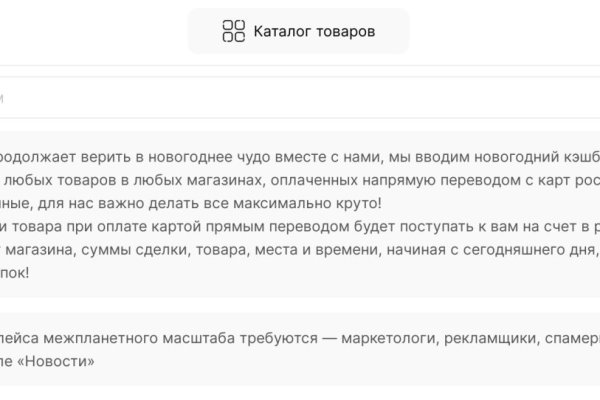Select the New Year cashback announcement card
This screenshot has width=600, height=400.
pyautogui.click(x=300, y=214)
